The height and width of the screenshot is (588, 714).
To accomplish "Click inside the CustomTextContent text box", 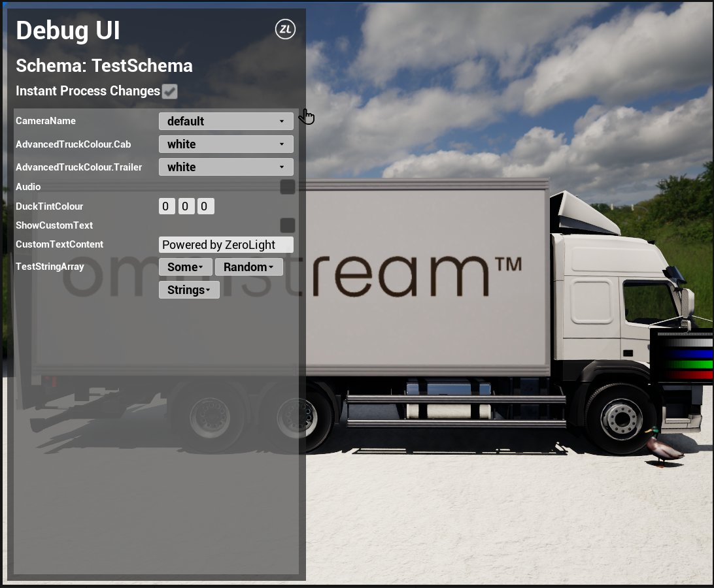I will pyautogui.click(x=226, y=244).
